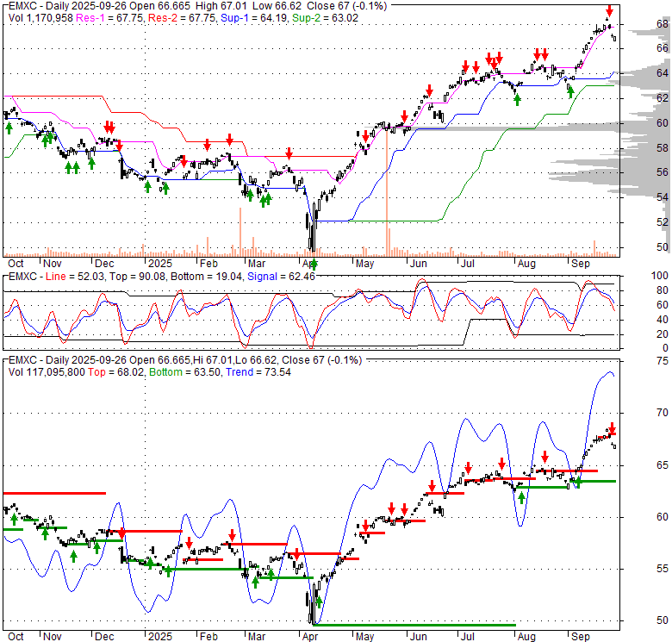The image size is (672, 642).
Task: Click '2025' on the top chart time axis
Action: 160,264
